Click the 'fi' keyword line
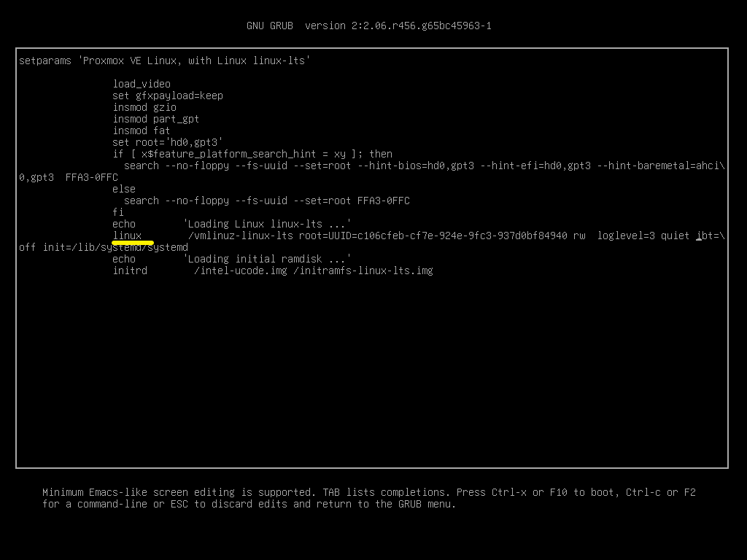This screenshot has width=747, height=560. click(x=118, y=212)
